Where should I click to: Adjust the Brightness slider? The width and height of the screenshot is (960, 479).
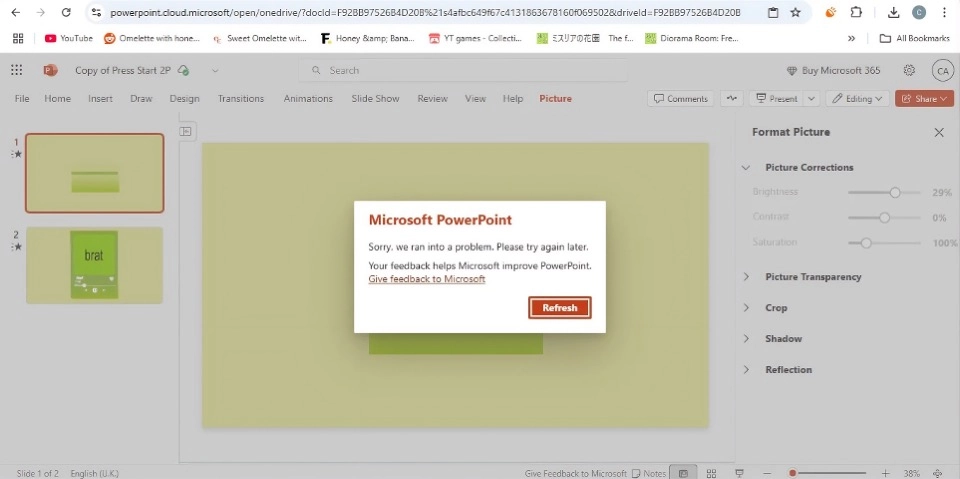pos(884,192)
